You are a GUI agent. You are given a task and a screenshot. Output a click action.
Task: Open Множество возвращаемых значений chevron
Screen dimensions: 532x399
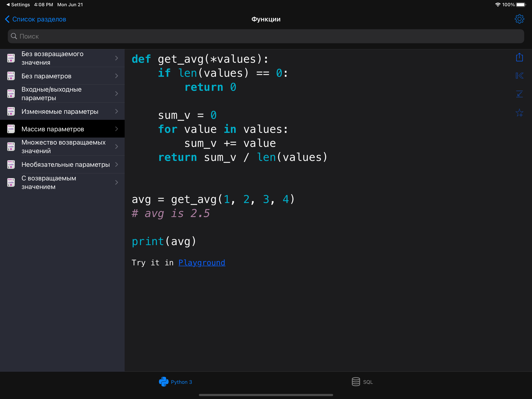tap(117, 146)
